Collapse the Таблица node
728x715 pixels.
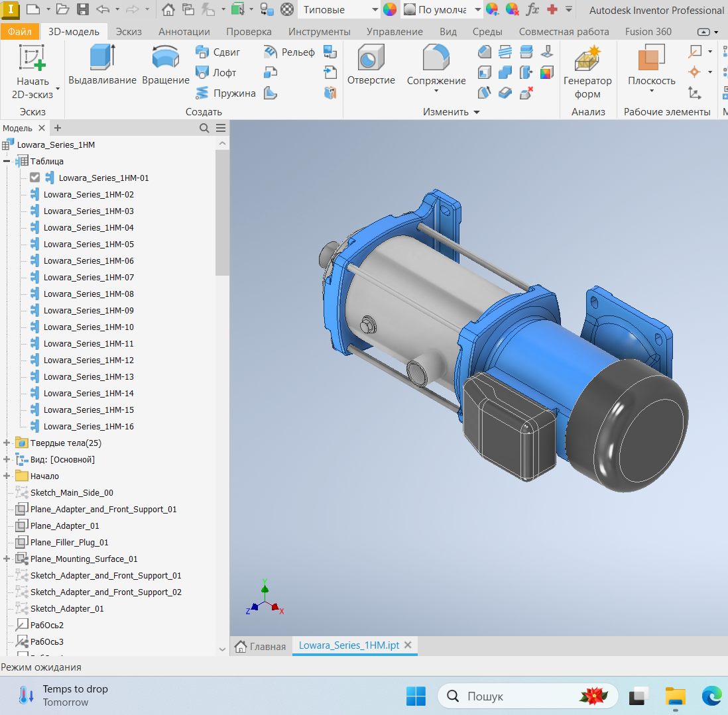click(x=7, y=162)
